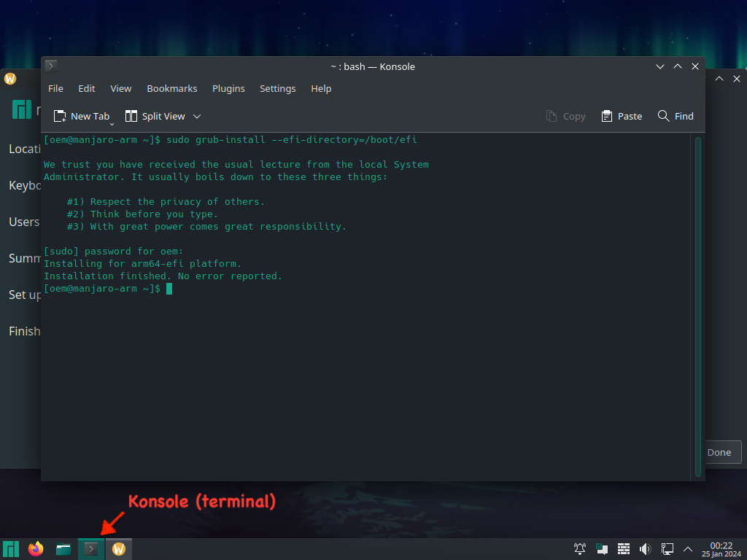The image size is (747, 560).
Task: Click the network connection tray icon
Action: (x=667, y=549)
